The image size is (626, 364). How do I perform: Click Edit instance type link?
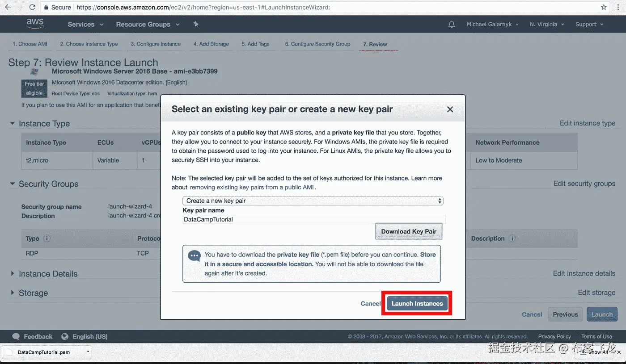[x=588, y=123]
